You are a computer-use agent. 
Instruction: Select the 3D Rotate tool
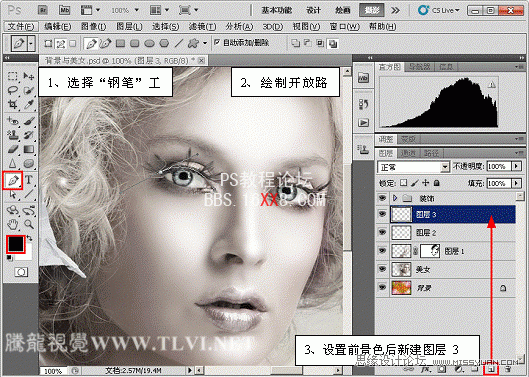click(x=12, y=211)
